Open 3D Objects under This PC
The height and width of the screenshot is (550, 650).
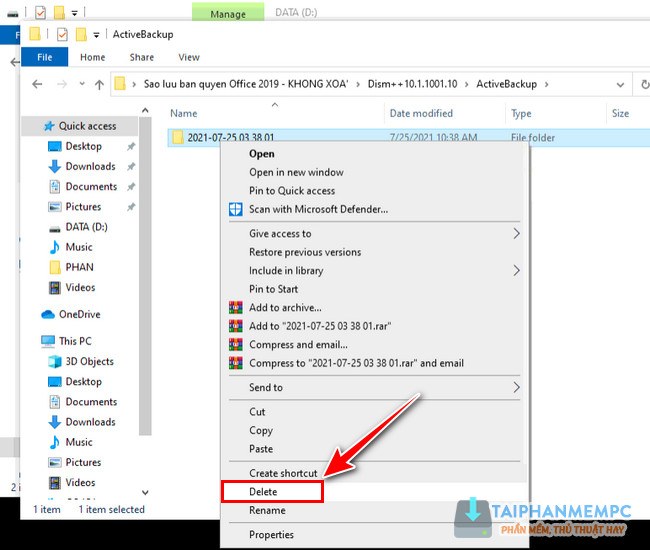(89, 361)
